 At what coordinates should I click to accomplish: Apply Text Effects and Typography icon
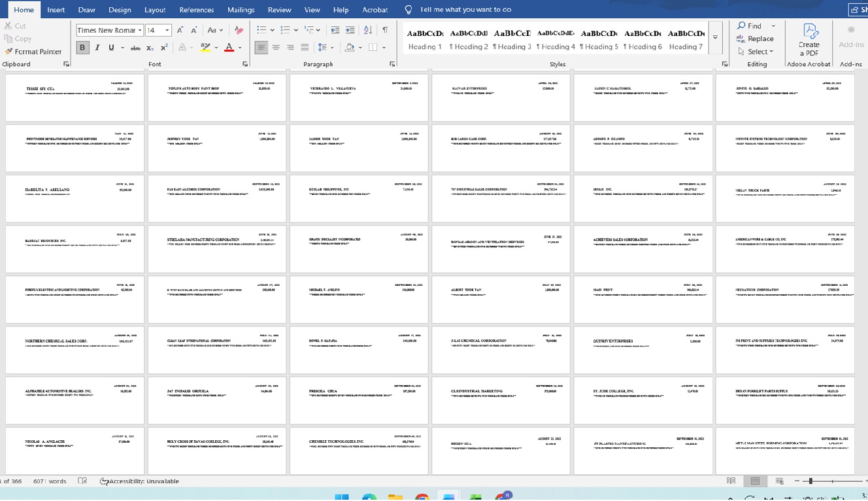182,48
